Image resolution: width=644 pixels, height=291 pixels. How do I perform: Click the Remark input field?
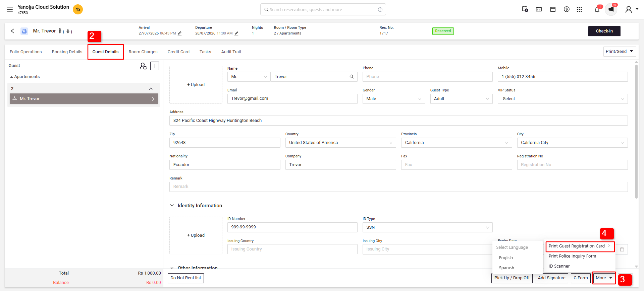coord(398,187)
